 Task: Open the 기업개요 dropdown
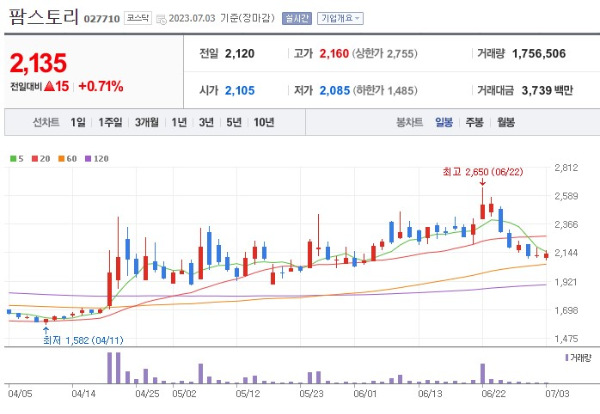(x=340, y=18)
